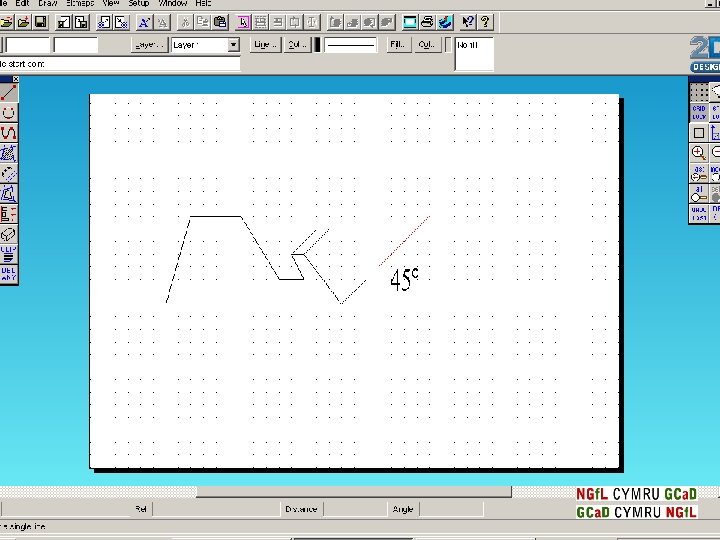Click the Col... button beside Line
The height and width of the screenshot is (540, 720).
pos(297,45)
